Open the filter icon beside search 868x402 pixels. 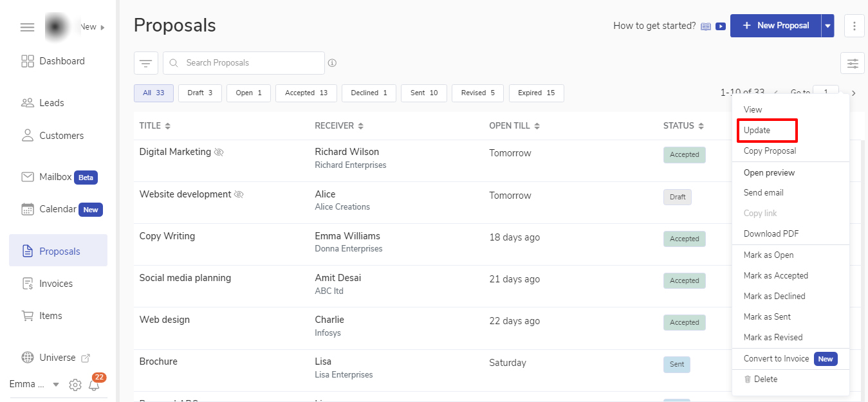click(x=146, y=63)
